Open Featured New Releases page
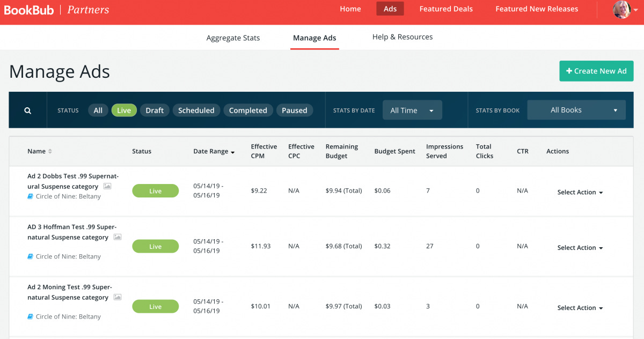This screenshot has width=644, height=339. 537,9
